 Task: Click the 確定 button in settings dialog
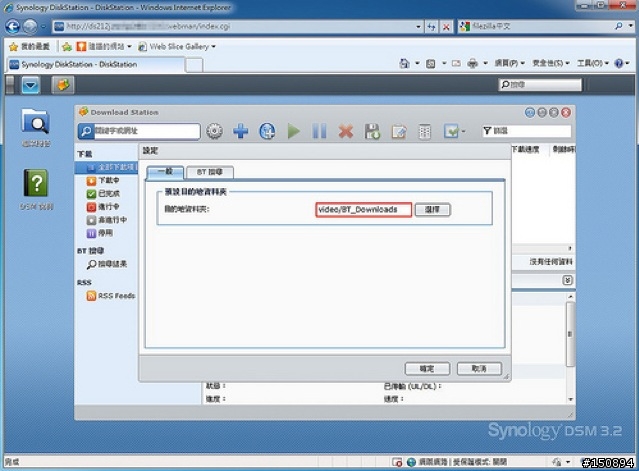(427, 369)
